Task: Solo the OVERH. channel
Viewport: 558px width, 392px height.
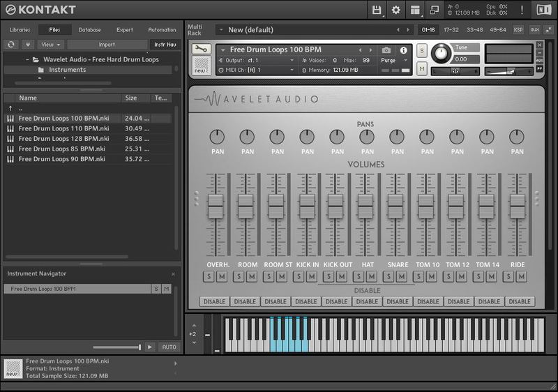Action: (x=209, y=277)
